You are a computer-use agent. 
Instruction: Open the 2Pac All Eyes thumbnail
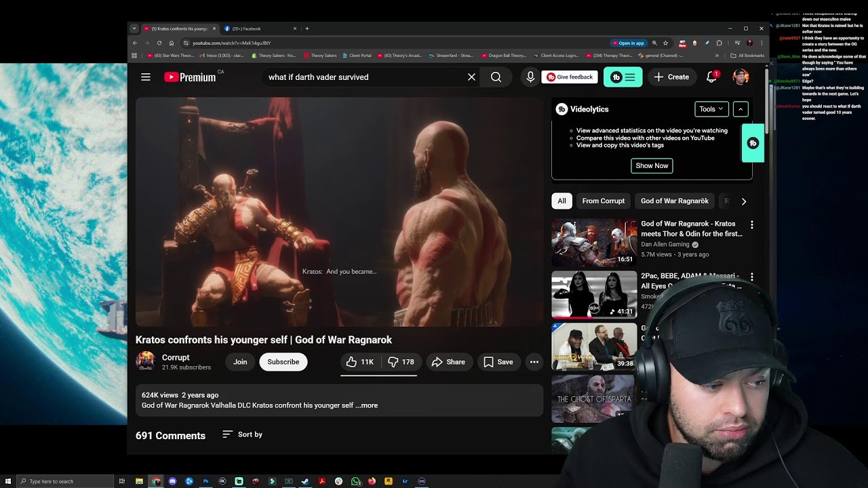(594, 295)
